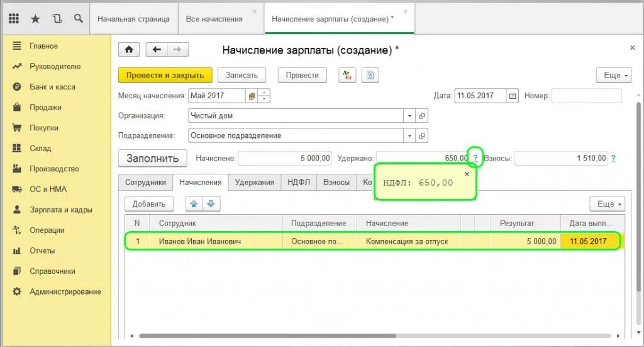Switch to Начальная страница tab
Viewport: 644px width, 347px height.
(x=133, y=19)
